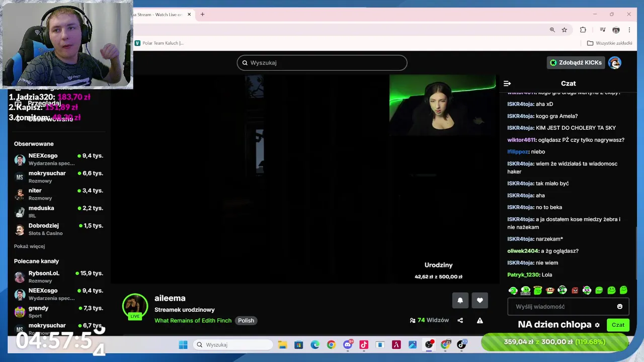Click the 74 Widzów viewer count
644x362 pixels.
(429, 320)
